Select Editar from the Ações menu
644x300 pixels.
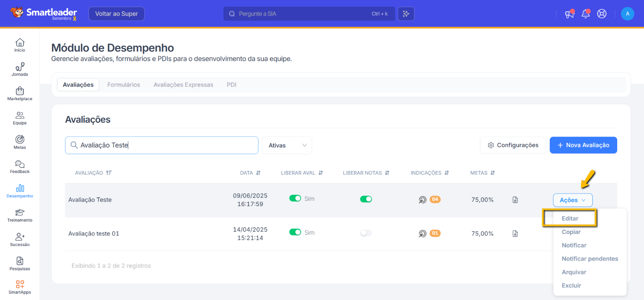[x=570, y=219]
